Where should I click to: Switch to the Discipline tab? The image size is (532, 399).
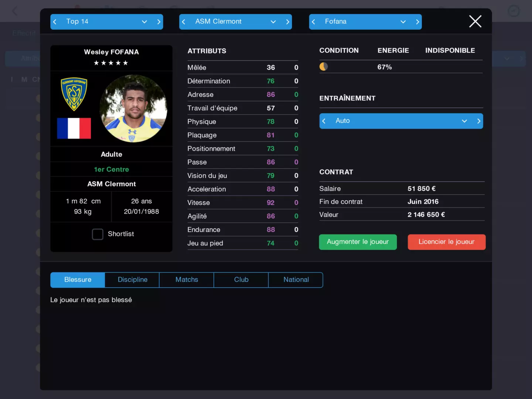(x=132, y=280)
